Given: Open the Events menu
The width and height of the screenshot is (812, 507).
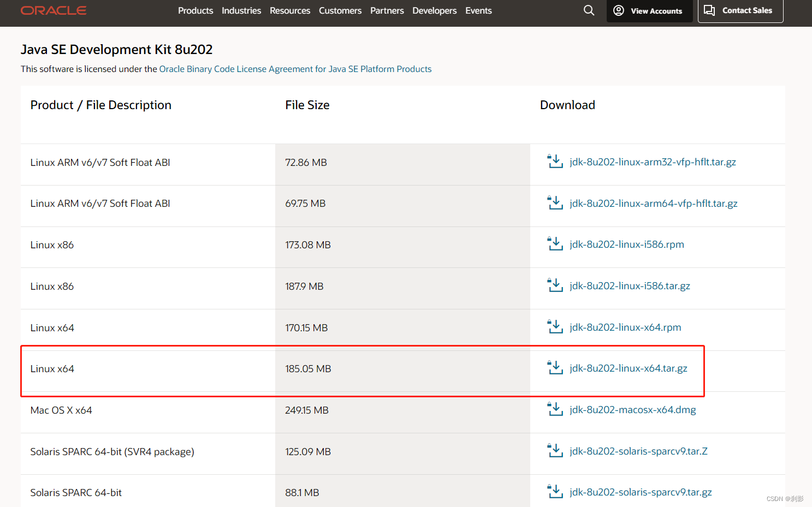Looking at the screenshot, I should point(478,10).
